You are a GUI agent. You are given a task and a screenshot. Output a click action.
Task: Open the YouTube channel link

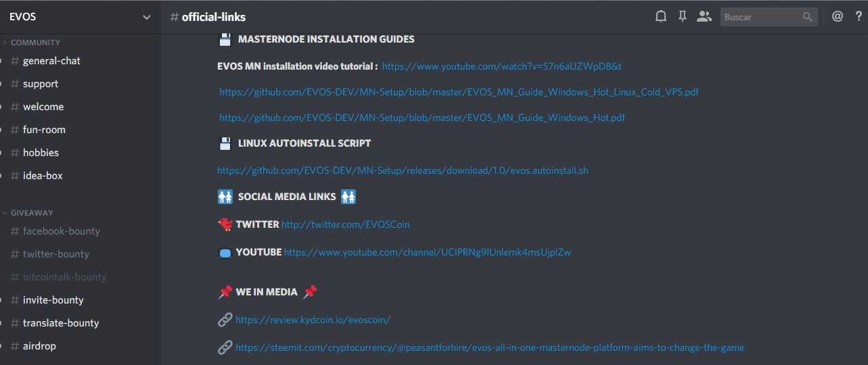pyautogui.click(x=428, y=252)
